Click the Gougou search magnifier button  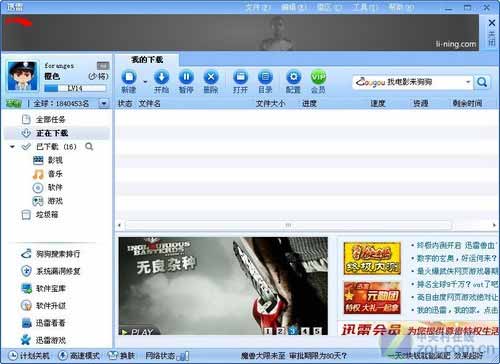[482, 82]
